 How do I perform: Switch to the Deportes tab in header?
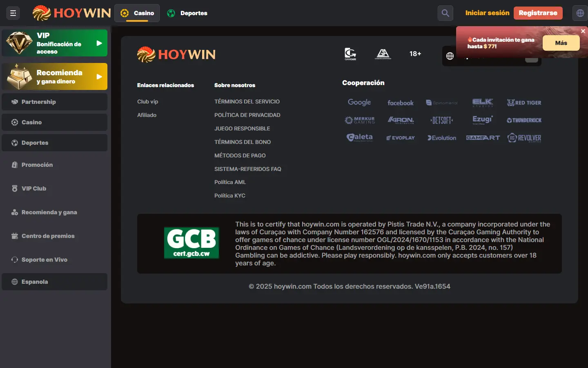click(187, 13)
